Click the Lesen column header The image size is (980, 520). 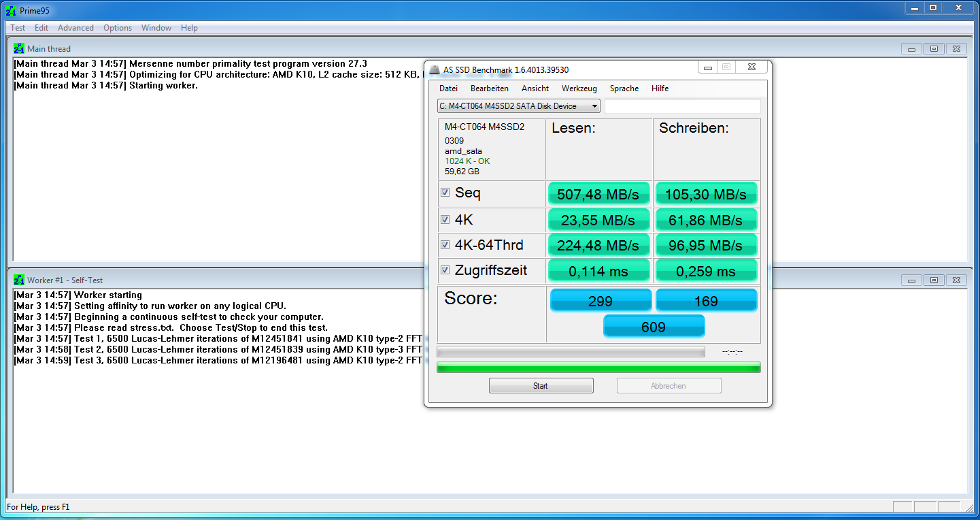tap(573, 129)
